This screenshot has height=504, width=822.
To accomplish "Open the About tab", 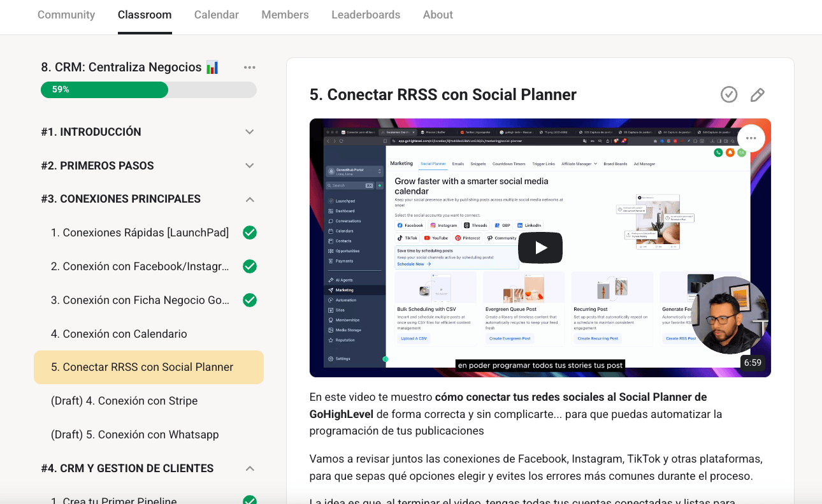I will [438, 15].
